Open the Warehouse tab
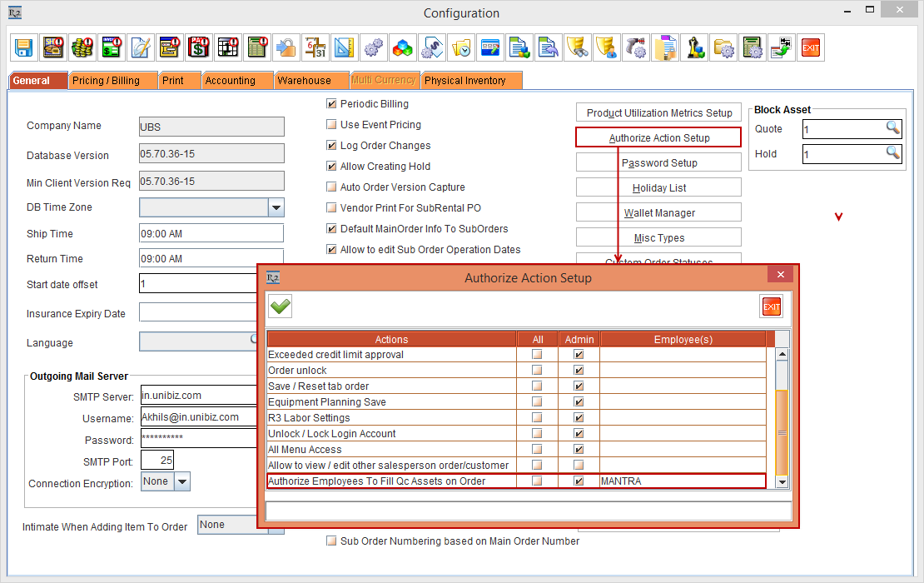The width and height of the screenshot is (924, 583). (x=304, y=81)
